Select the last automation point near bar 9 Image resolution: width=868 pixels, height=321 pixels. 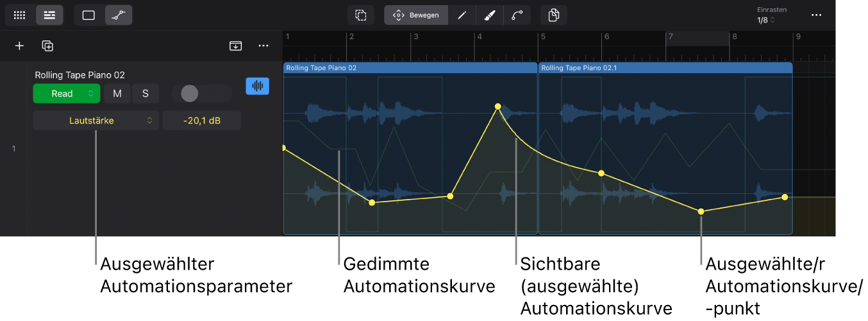[785, 197]
